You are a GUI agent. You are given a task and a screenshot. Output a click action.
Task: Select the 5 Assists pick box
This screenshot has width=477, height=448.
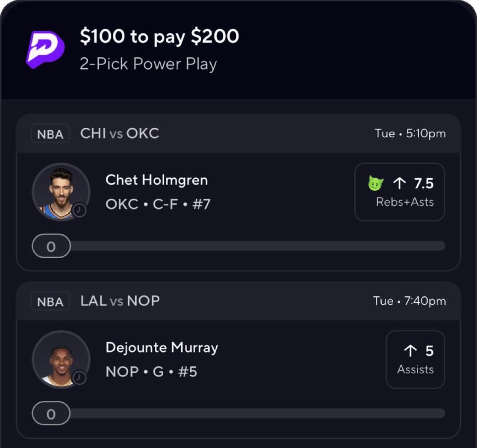pos(415,360)
